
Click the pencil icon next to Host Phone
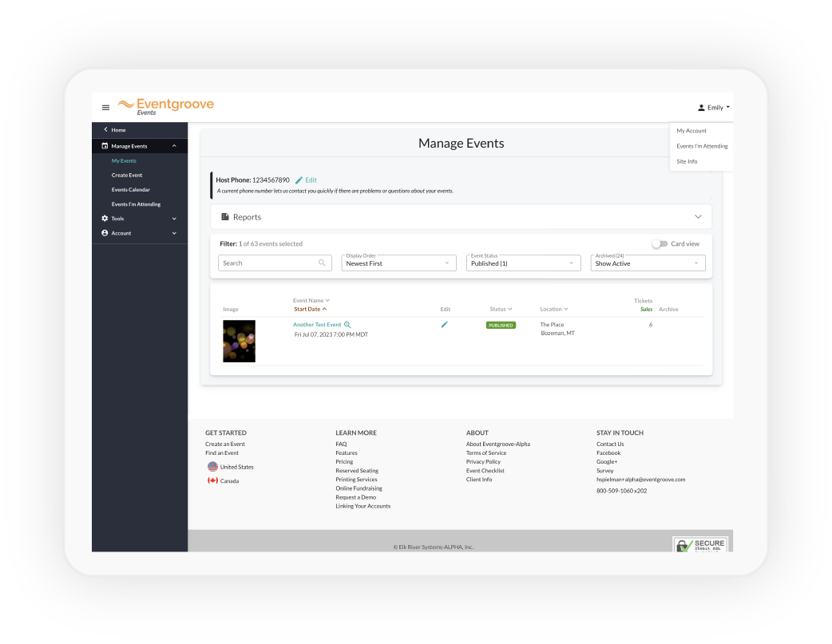299,180
